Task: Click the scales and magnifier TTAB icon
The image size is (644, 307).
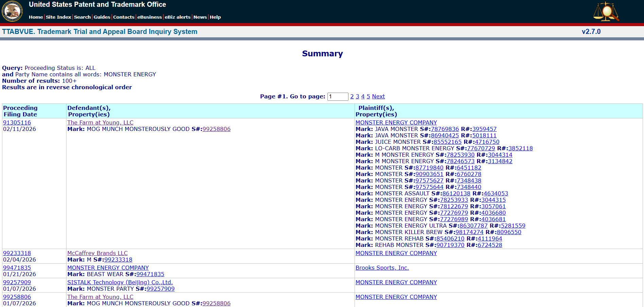Action: click(606, 11)
